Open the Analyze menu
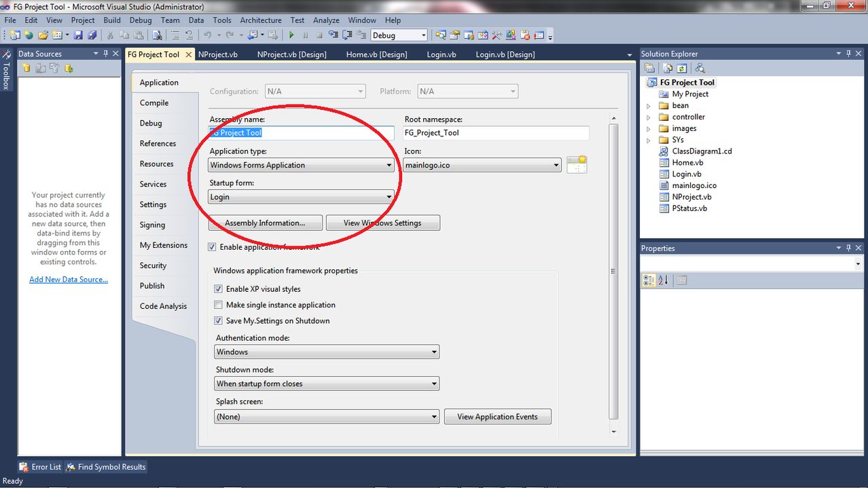 (x=326, y=20)
